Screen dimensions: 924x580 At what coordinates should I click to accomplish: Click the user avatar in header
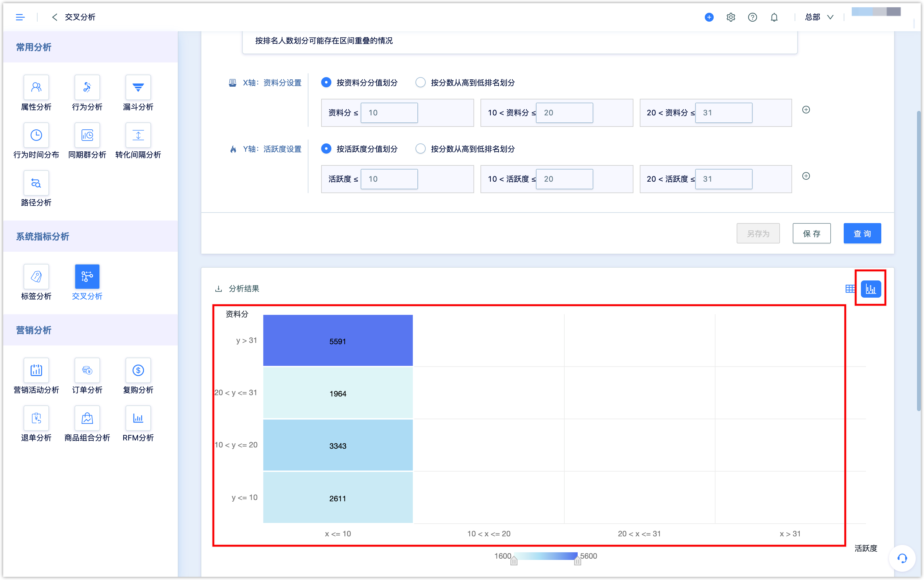point(876,12)
